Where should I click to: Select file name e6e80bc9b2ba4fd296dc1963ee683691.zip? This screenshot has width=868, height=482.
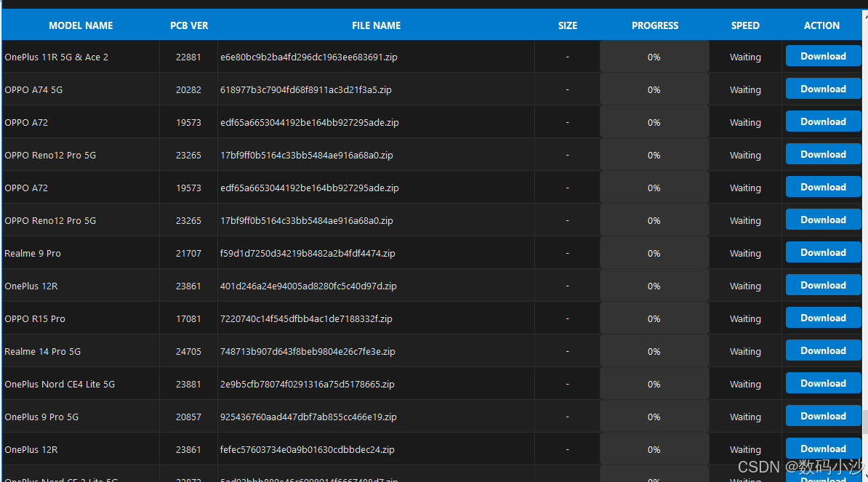(309, 57)
